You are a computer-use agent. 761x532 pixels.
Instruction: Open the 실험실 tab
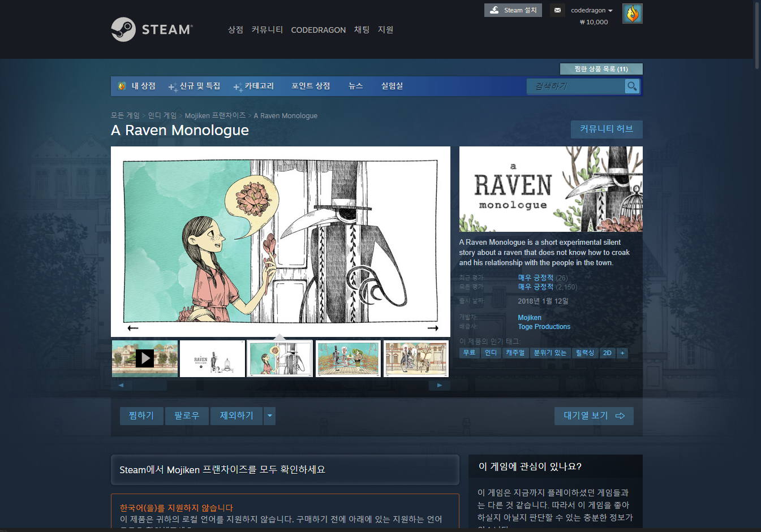[392, 86]
